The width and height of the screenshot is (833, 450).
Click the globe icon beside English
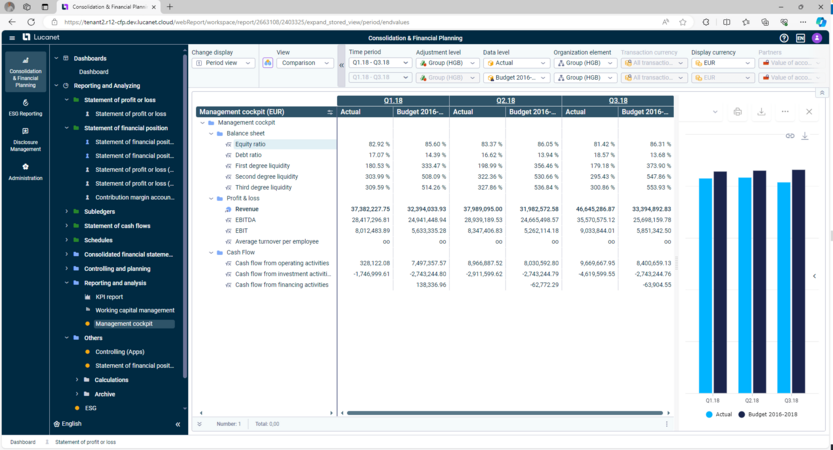coord(57,424)
